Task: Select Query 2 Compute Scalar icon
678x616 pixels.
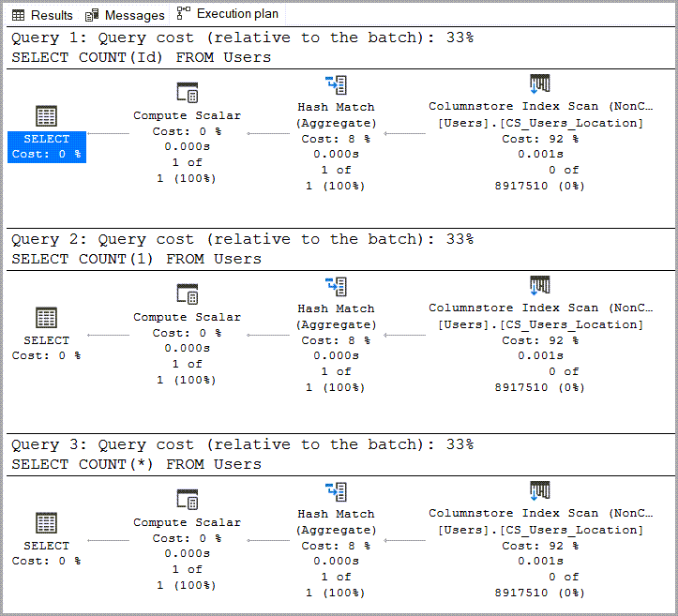Action: click(188, 294)
